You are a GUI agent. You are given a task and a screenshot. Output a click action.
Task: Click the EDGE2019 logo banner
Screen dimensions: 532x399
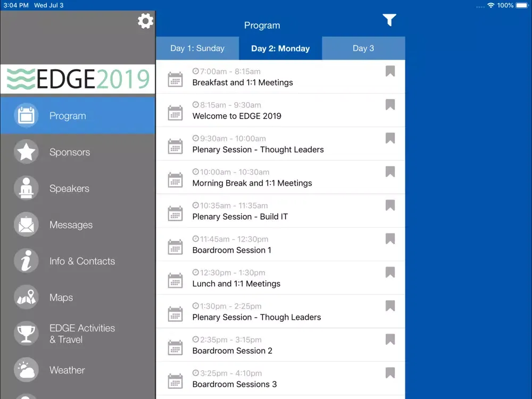click(78, 79)
